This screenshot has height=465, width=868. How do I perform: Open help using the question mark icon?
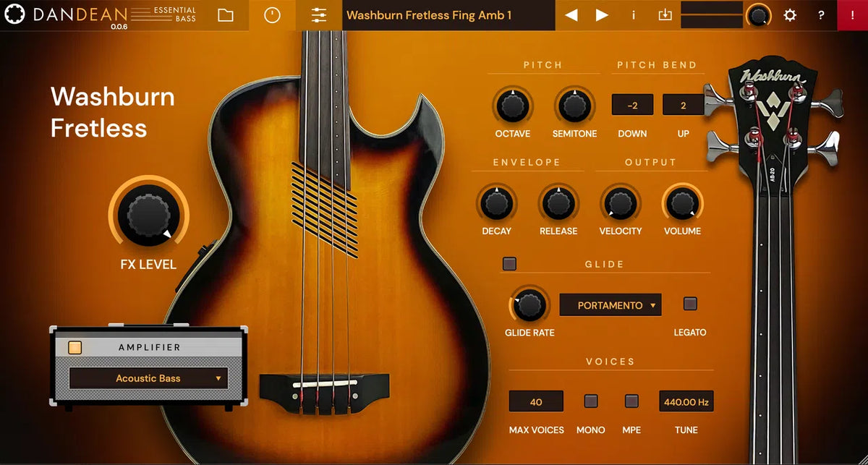tap(821, 15)
